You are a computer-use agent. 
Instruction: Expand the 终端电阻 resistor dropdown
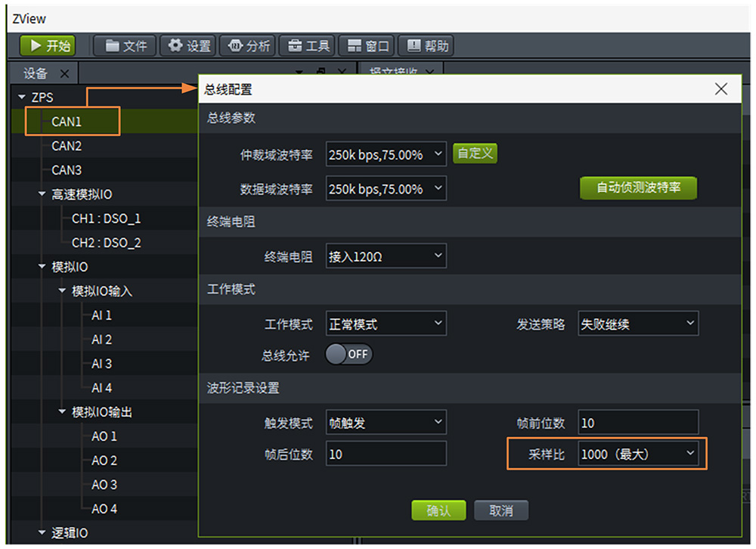point(386,256)
